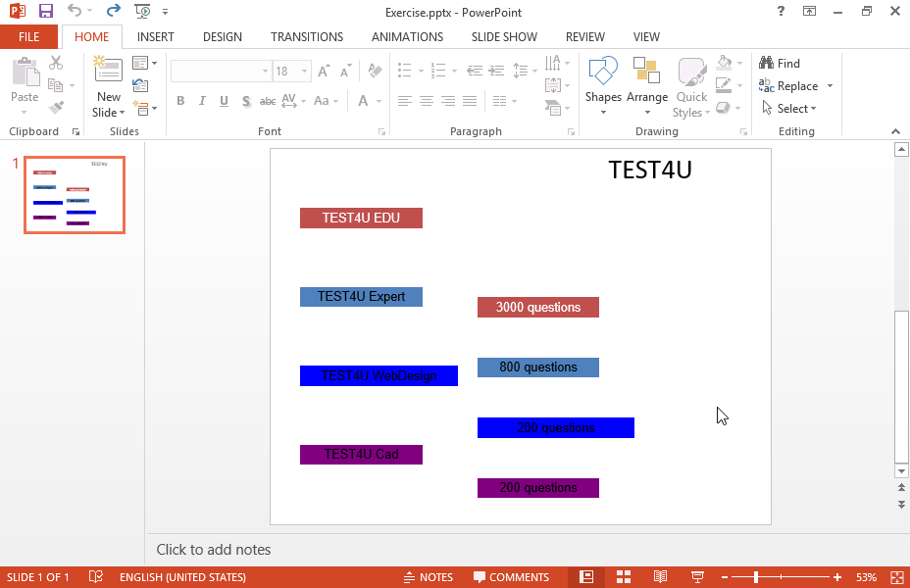Clear all formatting eraser icon
910x588 pixels.
375,71
